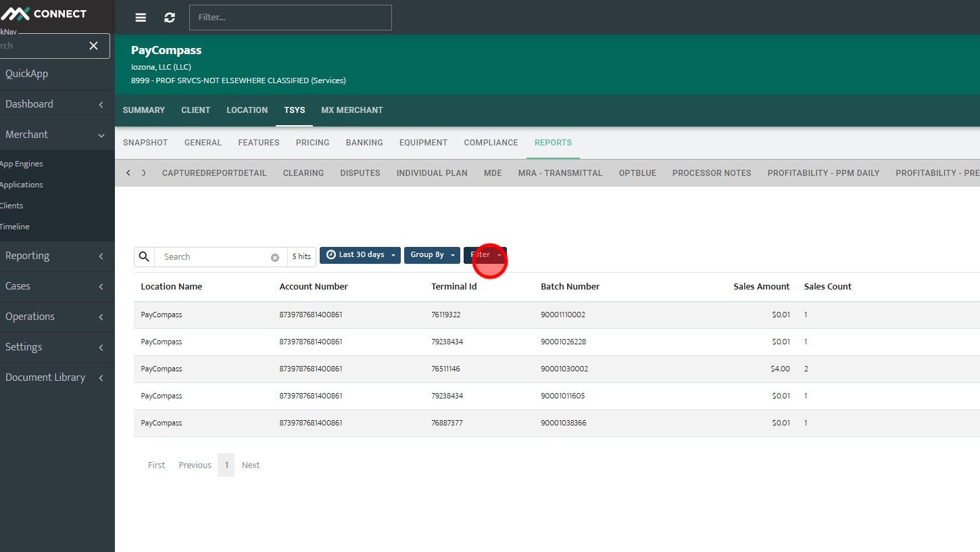980x552 pixels.
Task: Open Applications in the sidebar
Action: (x=22, y=185)
